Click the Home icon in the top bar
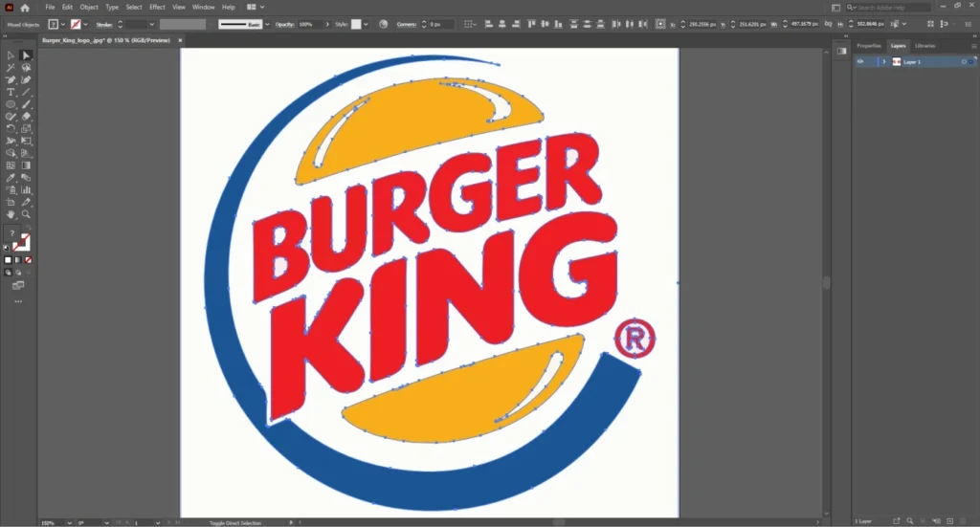The width and height of the screenshot is (980, 527). (x=25, y=8)
